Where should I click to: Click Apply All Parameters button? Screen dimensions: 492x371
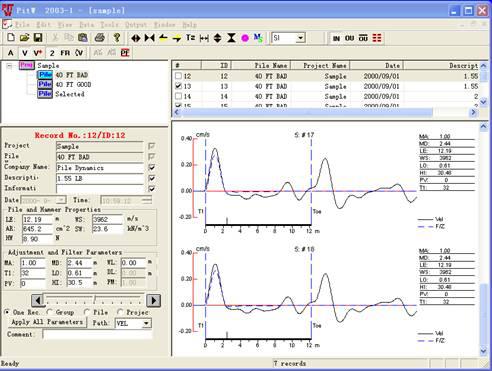(x=47, y=322)
